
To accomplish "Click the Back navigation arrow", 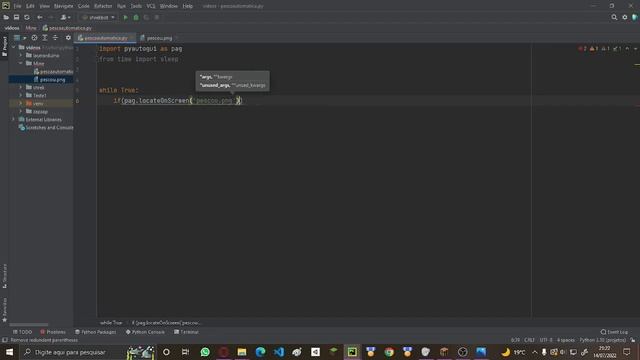I will click(x=40, y=18).
